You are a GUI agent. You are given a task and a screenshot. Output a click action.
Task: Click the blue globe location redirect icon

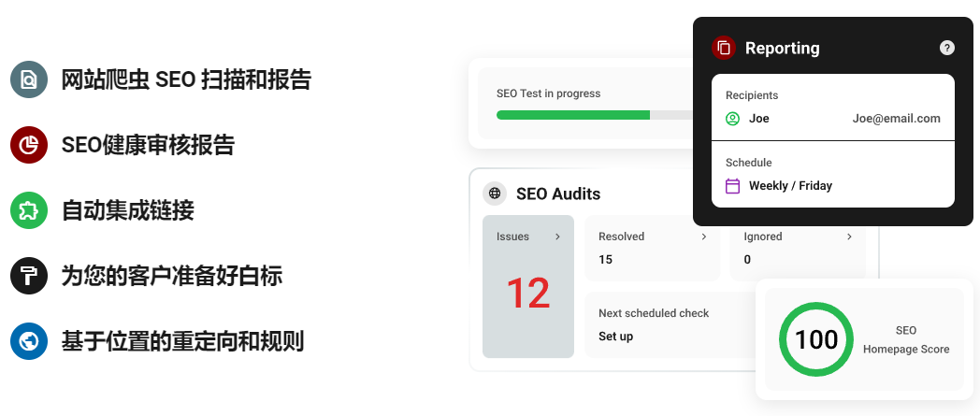29,341
